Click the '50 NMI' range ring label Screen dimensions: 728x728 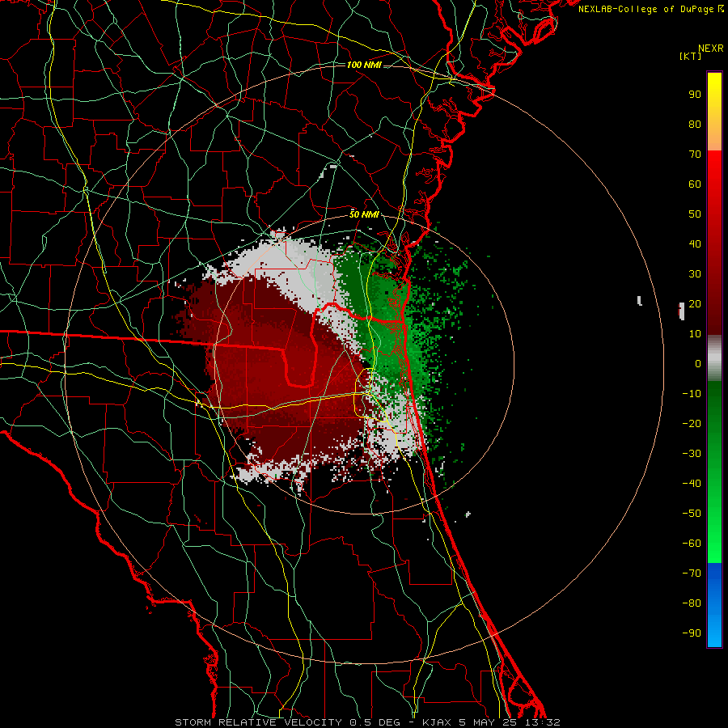point(364,214)
